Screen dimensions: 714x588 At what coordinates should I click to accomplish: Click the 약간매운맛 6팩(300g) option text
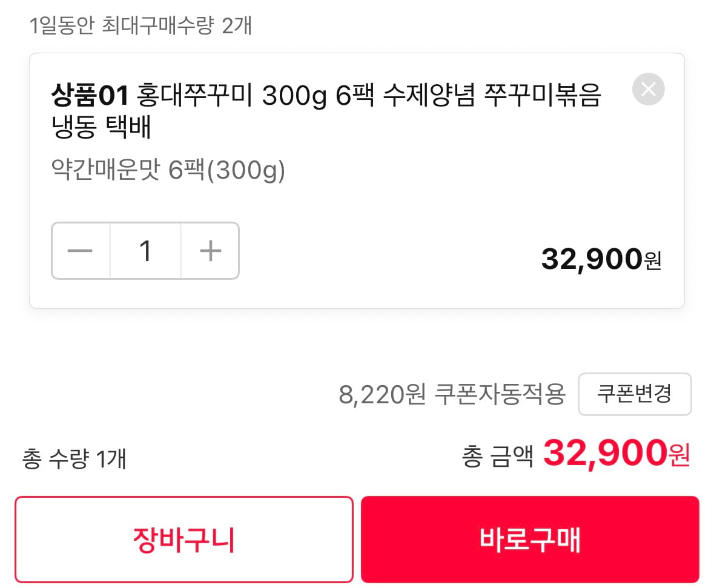pyautogui.click(x=168, y=170)
